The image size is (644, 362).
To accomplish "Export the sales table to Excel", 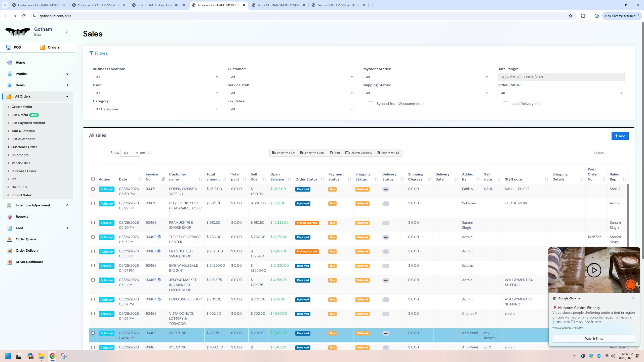I will (x=312, y=153).
